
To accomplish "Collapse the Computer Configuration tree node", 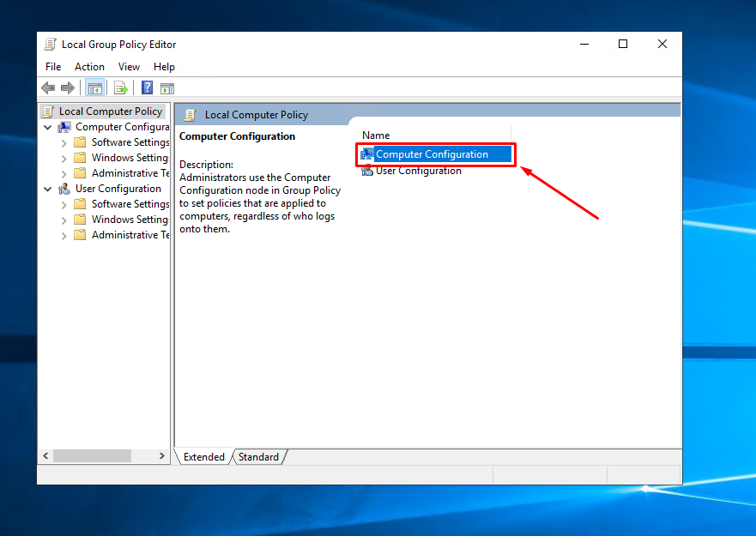I will [48, 128].
